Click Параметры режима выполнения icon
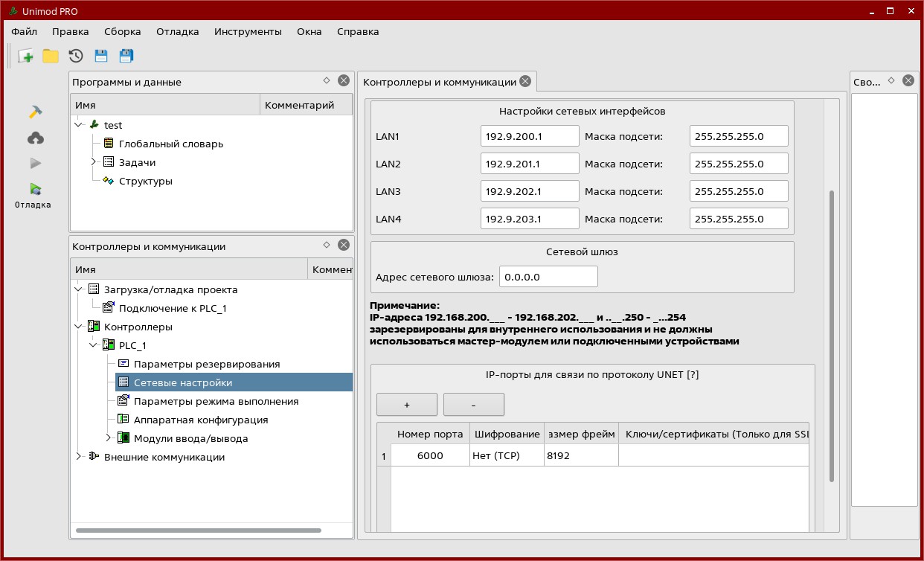The image size is (924, 561). pyautogui.click(x=123, y=401)
